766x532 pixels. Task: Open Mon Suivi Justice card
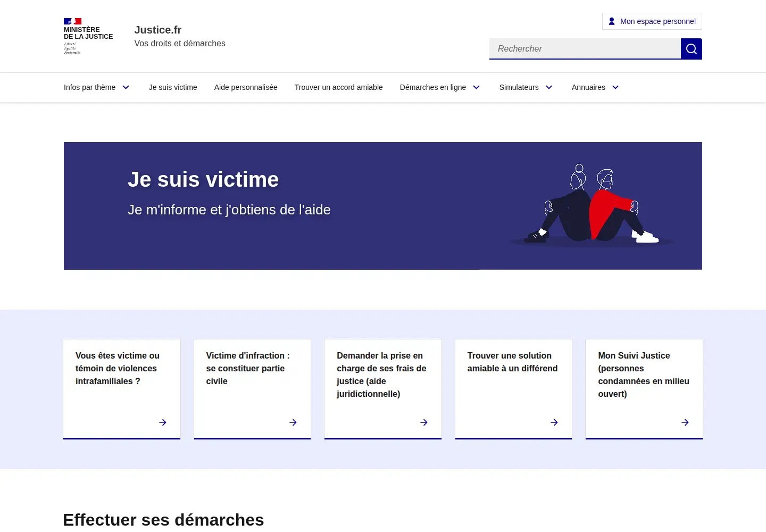(644, 389)
